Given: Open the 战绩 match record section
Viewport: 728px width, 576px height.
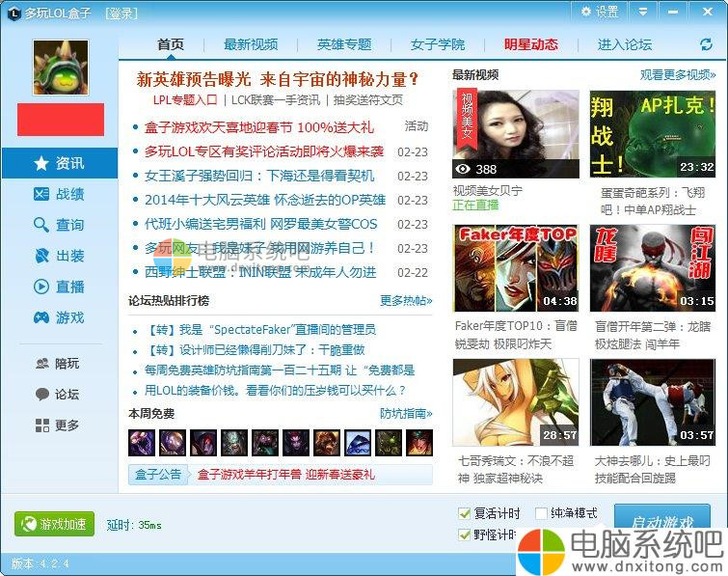Looking at the screenshot, I should 60,194.
